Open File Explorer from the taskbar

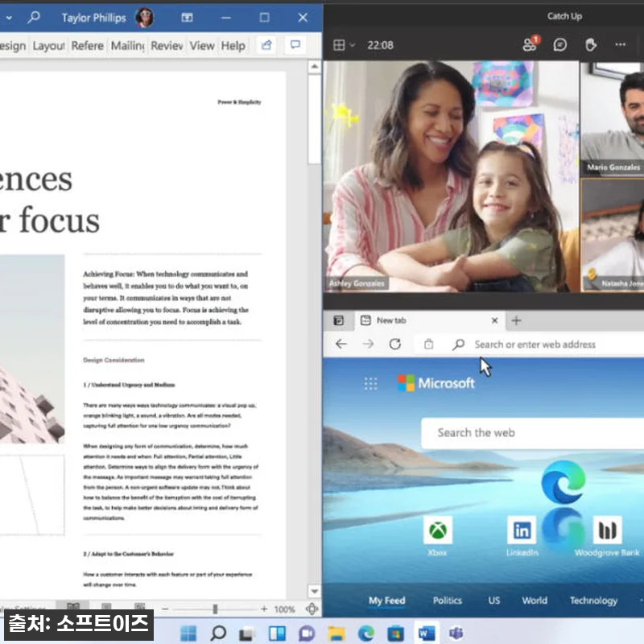point(336,633)
